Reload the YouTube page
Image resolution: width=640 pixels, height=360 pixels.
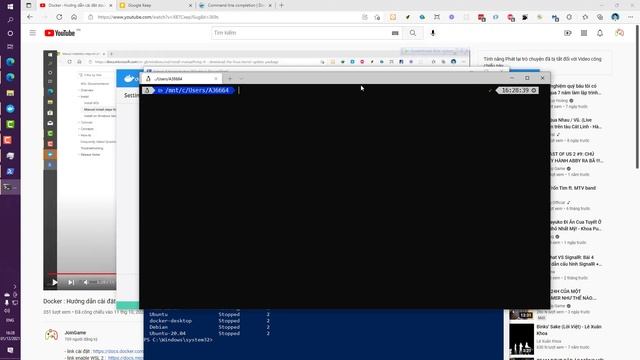(x=59, y=17)
